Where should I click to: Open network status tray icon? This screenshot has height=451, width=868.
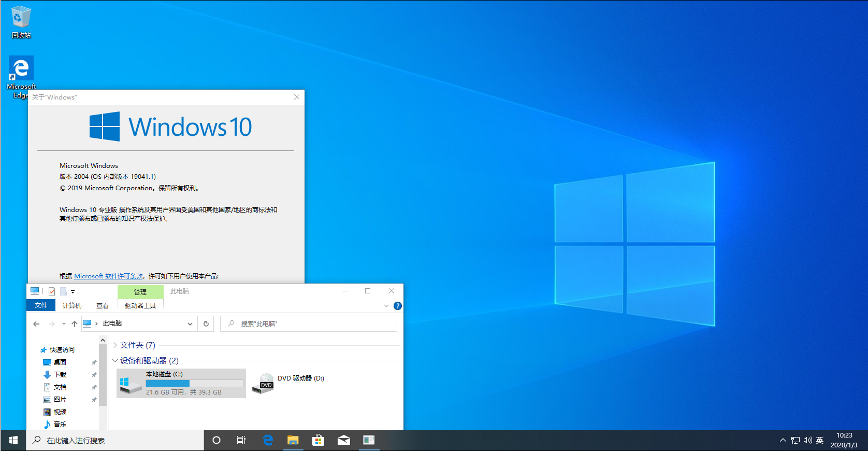point(795,440)
